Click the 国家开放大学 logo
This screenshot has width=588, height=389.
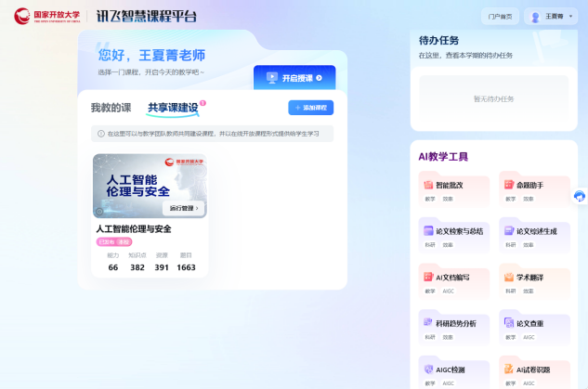pos(47,16)
